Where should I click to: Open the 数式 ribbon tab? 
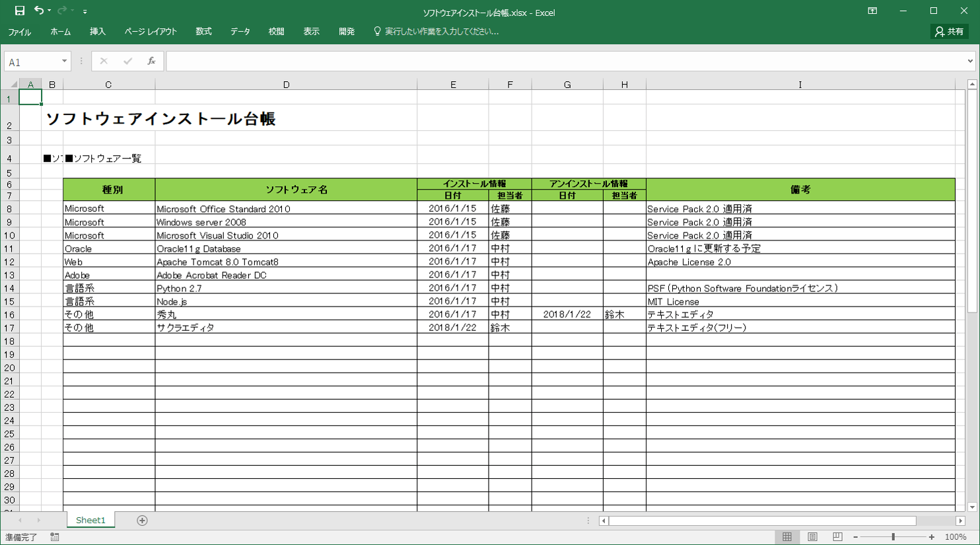(x=203, y=32)
